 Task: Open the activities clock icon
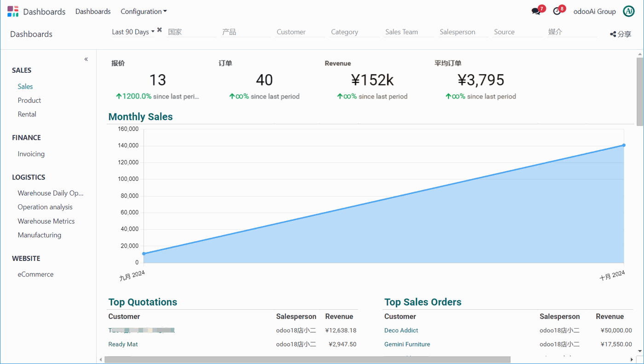[557, 12]
